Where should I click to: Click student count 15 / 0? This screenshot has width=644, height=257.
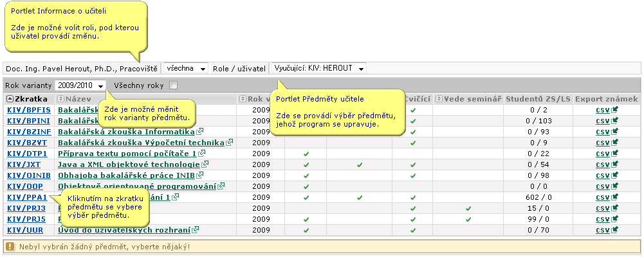[538, 208]
